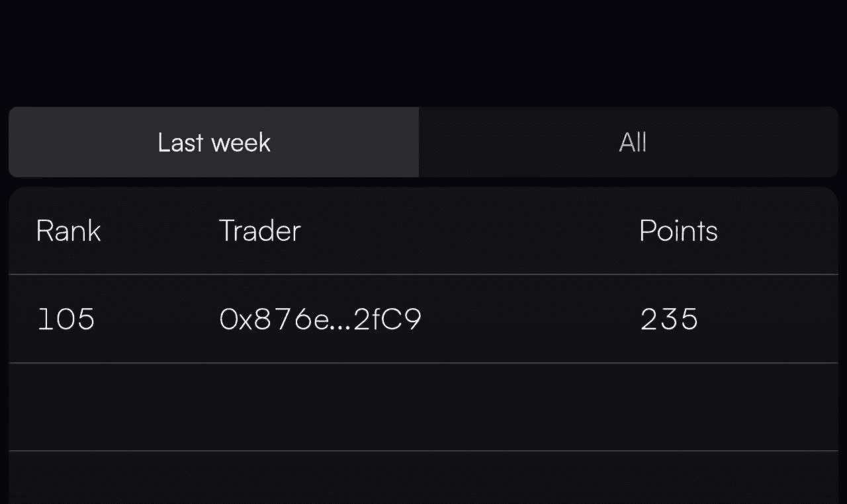Sort by the Rank column header
This screenshot has height=504, width=847.
68,231
